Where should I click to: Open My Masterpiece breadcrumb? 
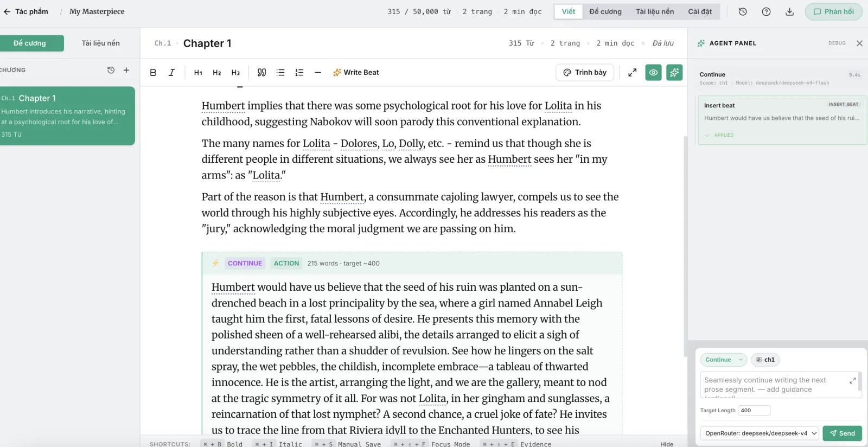pos(97,11)
